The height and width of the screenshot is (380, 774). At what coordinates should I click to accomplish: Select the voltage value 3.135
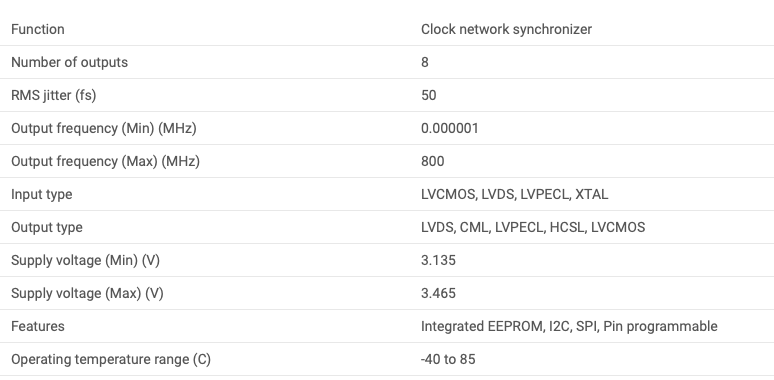click(x=438, y=260)
